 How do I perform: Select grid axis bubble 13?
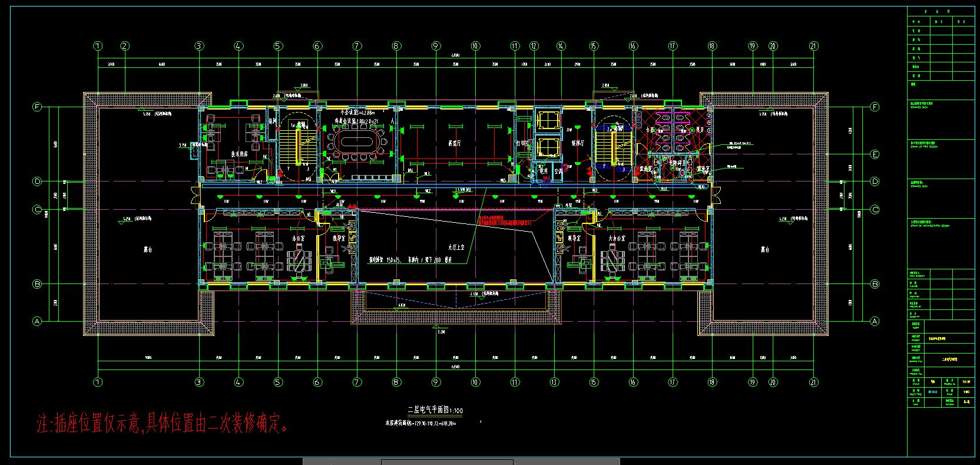coord(554,382)
